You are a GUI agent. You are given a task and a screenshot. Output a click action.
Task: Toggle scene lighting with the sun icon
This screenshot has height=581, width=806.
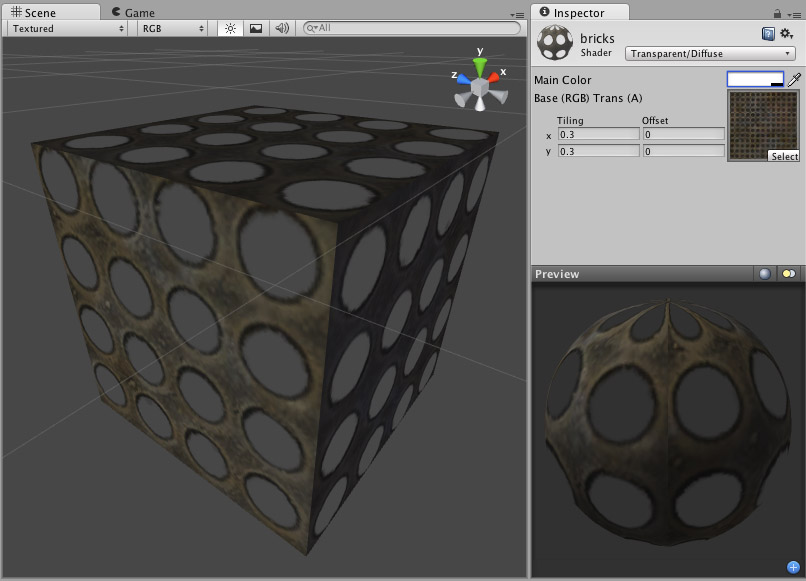coord(229,28)
